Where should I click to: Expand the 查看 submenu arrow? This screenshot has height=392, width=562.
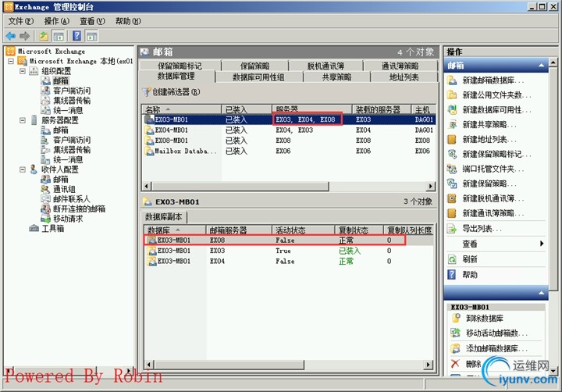coord(542,244)
